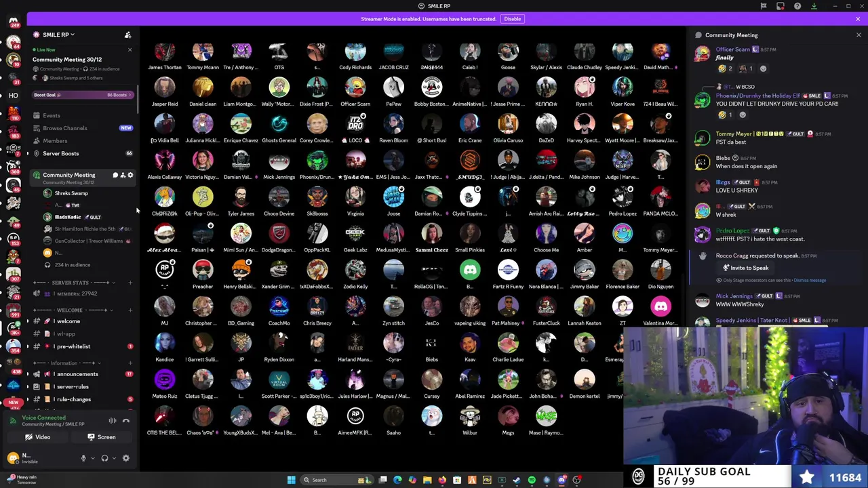Open the server icon with 64 notifications

click(x=13, y=43)
